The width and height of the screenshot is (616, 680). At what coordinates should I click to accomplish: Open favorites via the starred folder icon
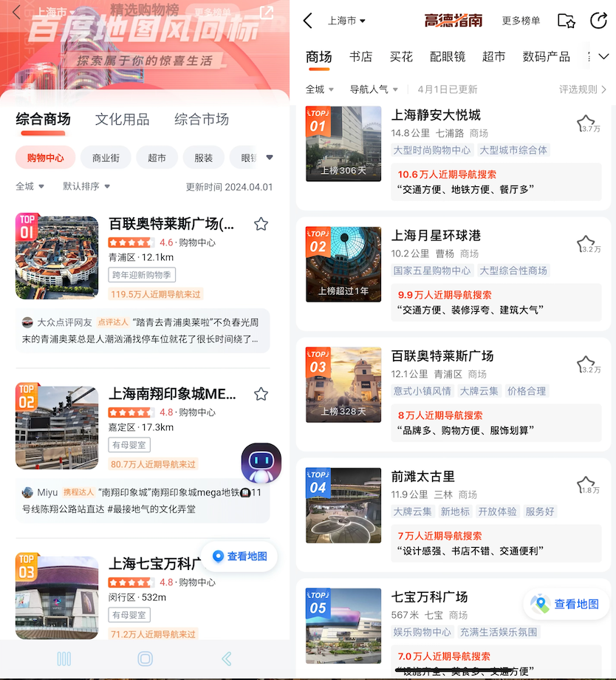(567, 21)
